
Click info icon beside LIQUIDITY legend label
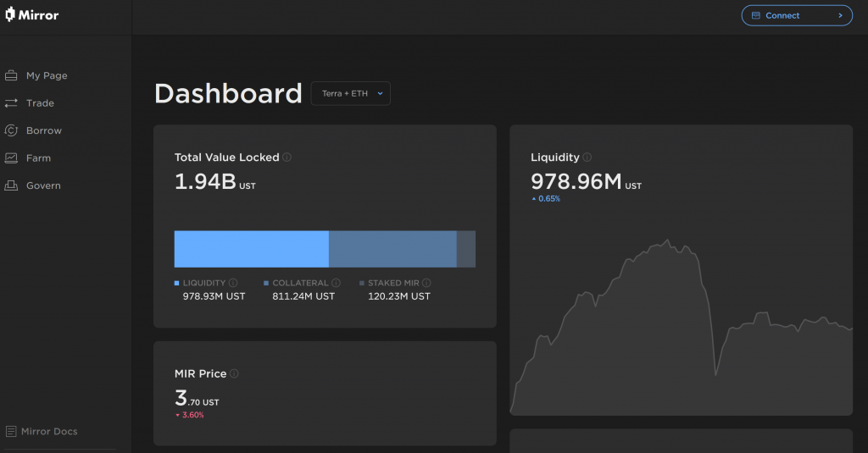(x=233, y=283)
